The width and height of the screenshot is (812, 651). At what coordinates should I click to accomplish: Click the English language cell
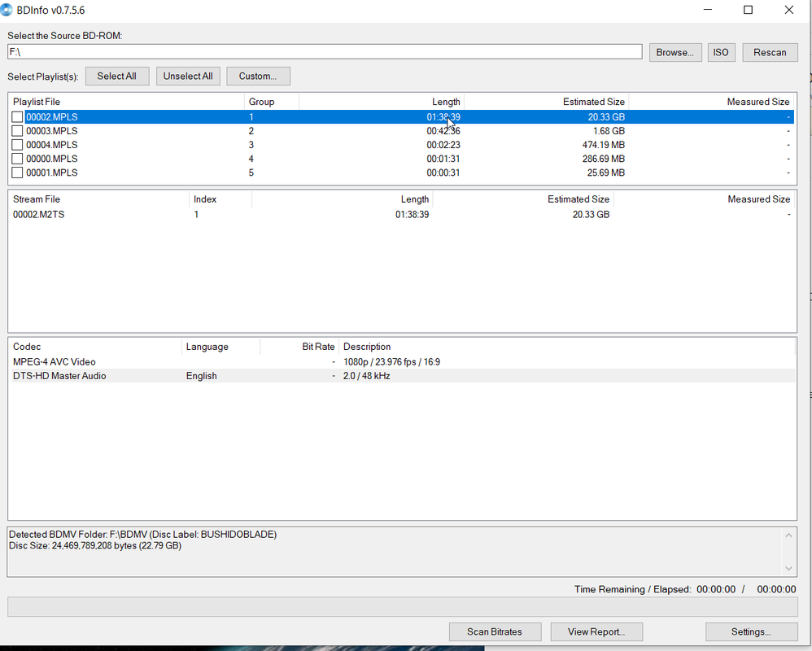point(202,376)
